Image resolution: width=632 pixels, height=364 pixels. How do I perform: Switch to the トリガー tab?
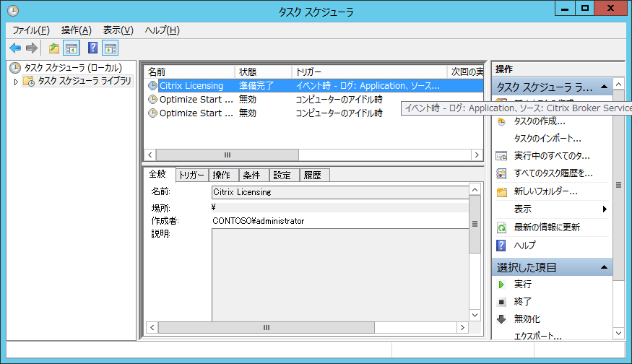pyautogui.click(x=191, y=175)
